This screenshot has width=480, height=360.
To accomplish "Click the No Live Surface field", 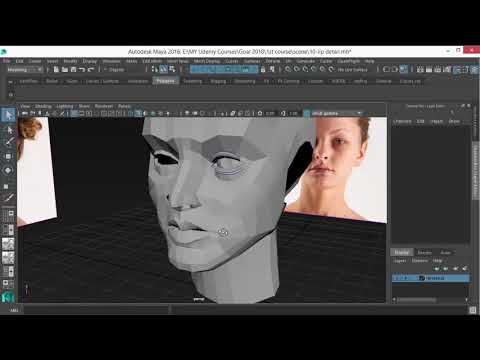I will point(353,69).
